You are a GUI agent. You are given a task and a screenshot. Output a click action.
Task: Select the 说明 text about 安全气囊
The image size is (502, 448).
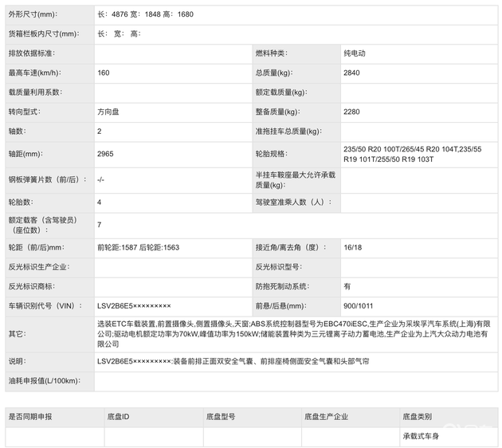click(x=233, y=362)
